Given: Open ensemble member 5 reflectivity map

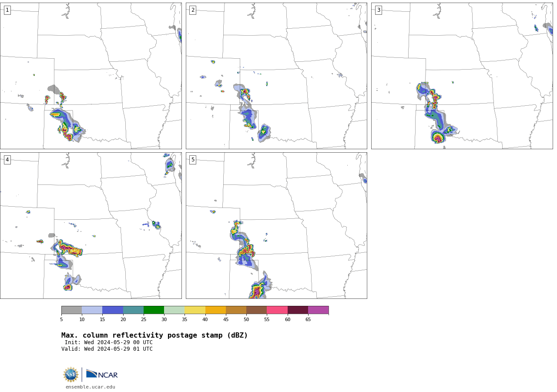Looking at the screenshot, I should [276, 225].
